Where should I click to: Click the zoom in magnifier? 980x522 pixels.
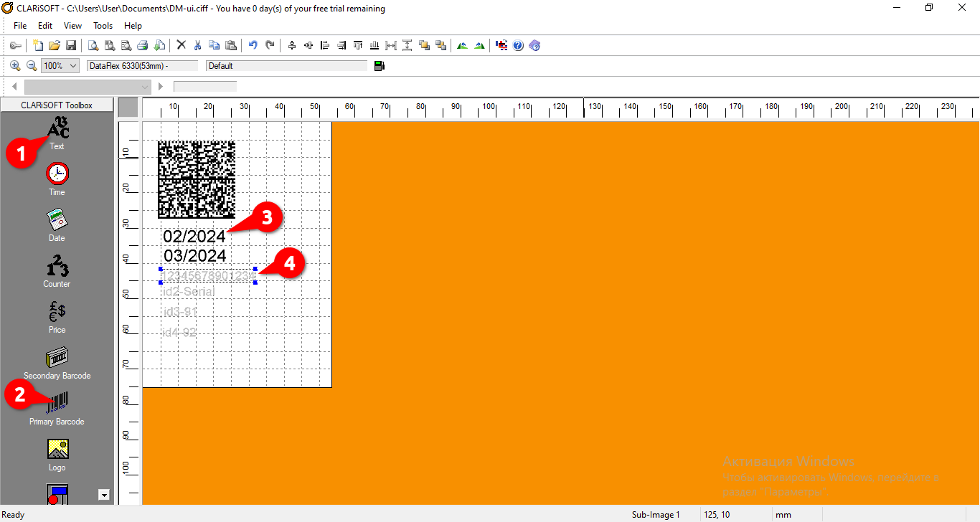point(15,66)
